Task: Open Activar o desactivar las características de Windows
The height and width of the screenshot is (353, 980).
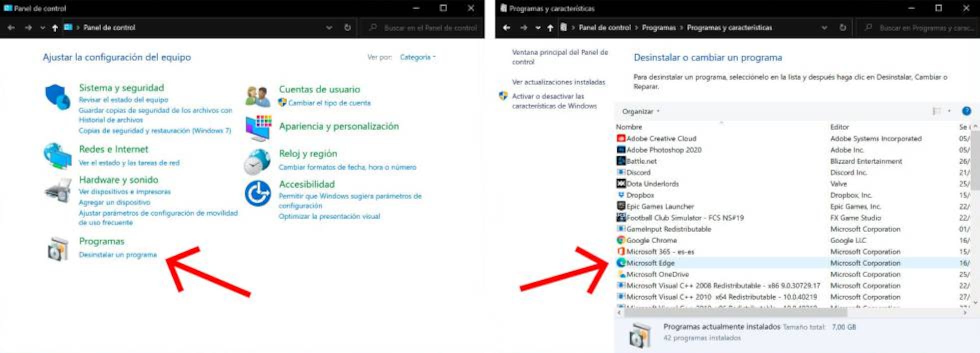Action: (554, 101)
